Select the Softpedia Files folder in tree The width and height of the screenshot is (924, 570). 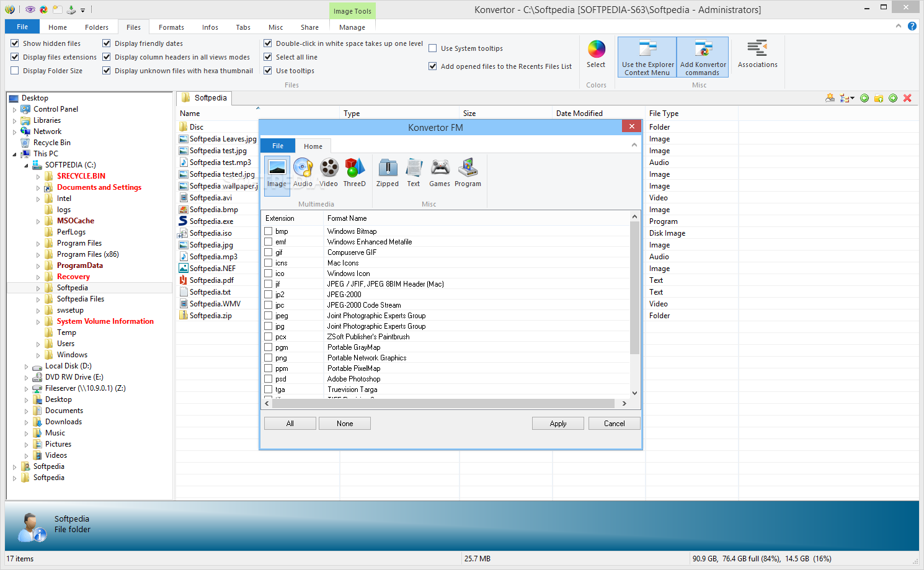click(x=81, y=299)
